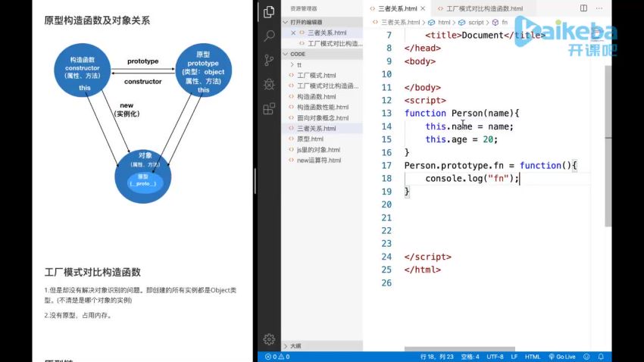
Task: Click the 构造函数 constructor circle in diagram
Action: [82, 70]
